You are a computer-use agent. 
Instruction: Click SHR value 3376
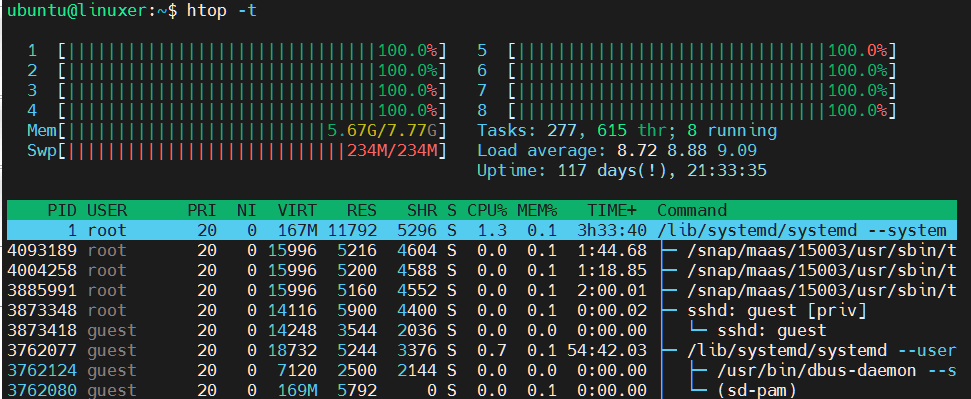pyautogui.click(x=417, y=351)
